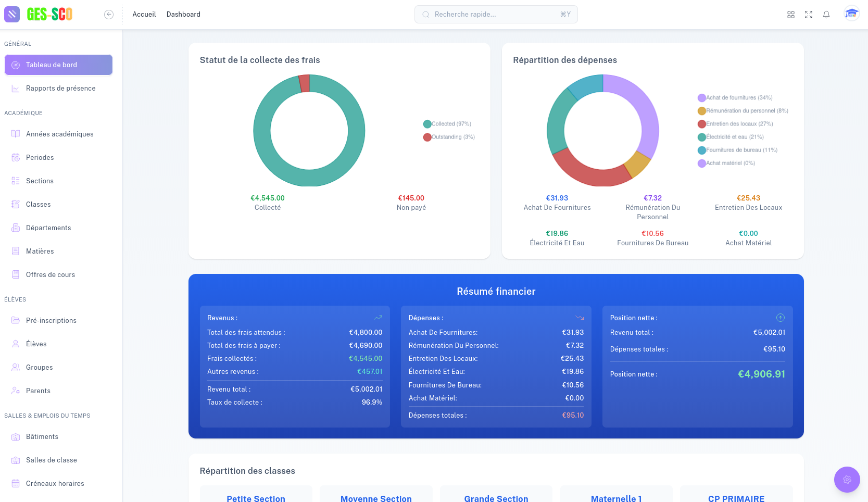Click the Bâtiments building icon

point(15,436)
